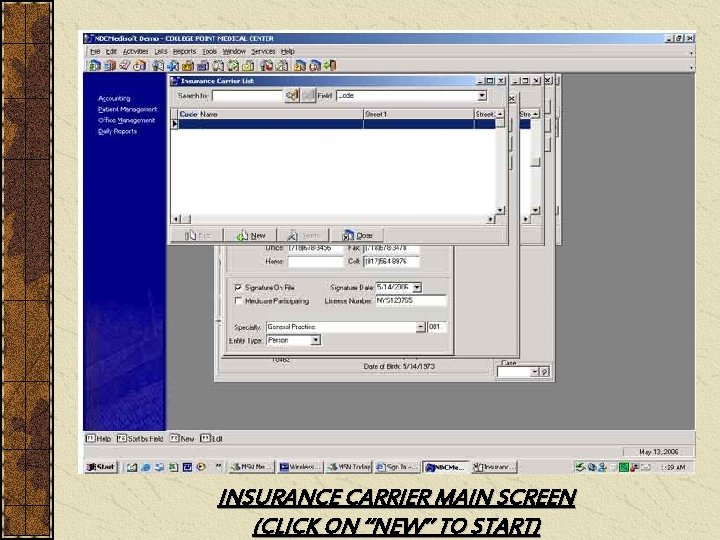Open Daily Reports in the sidebar
Image resolution: width=720 pixels, height=540 pixels.
pos(117,131)
